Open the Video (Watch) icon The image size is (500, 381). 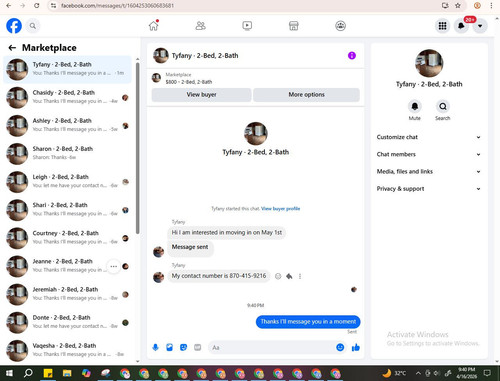[x=247, y=26]
